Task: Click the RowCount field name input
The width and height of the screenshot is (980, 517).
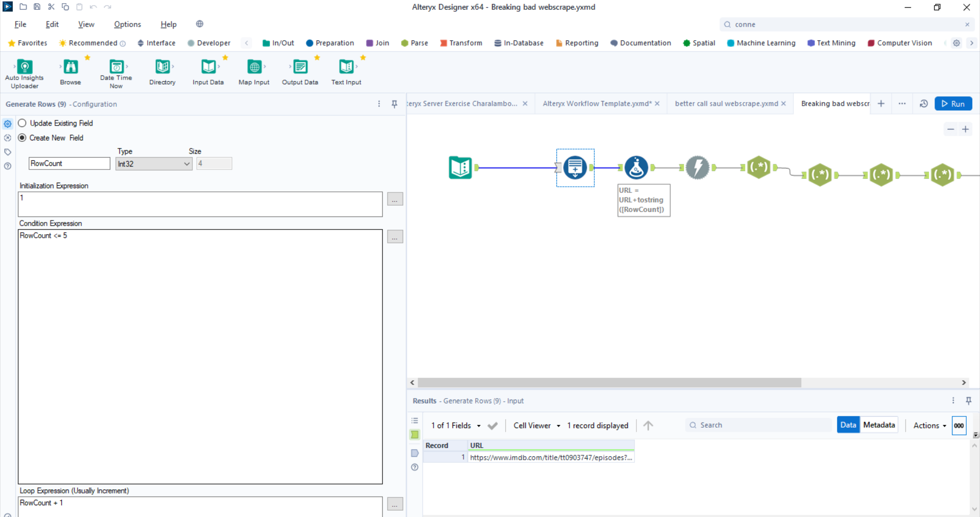Action: 69,163
